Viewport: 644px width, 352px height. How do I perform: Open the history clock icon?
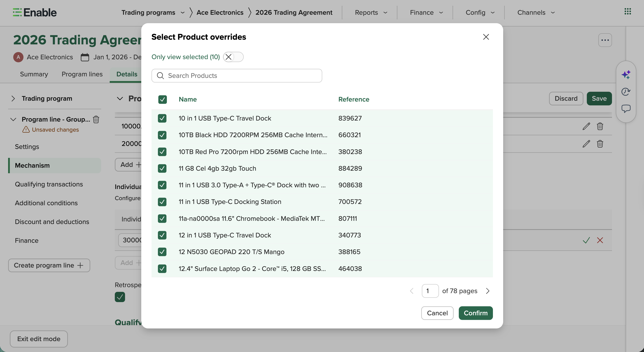click(626, 92)
